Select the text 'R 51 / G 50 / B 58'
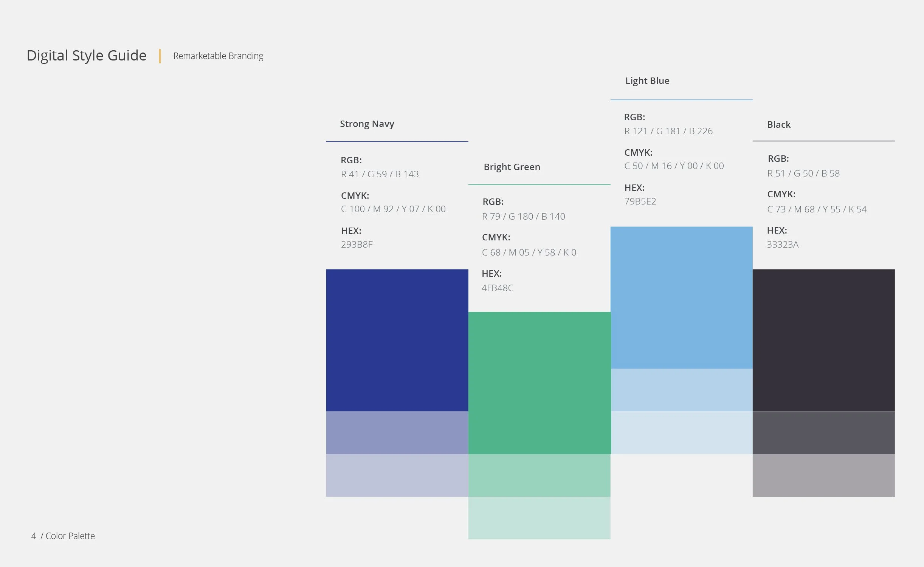The image size is (924, 567). (803, 174)
